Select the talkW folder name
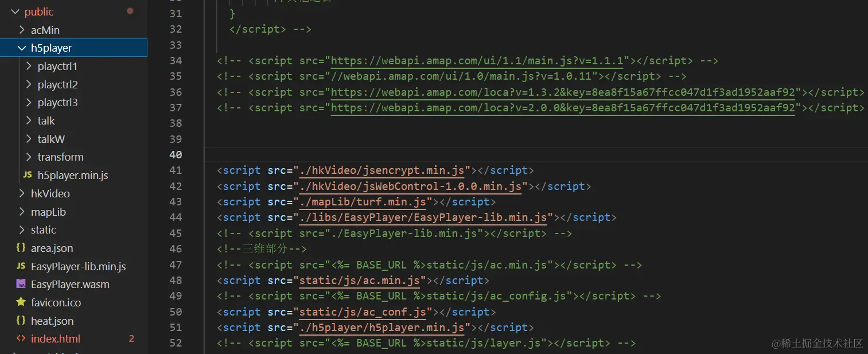 [x=52, y=139]
